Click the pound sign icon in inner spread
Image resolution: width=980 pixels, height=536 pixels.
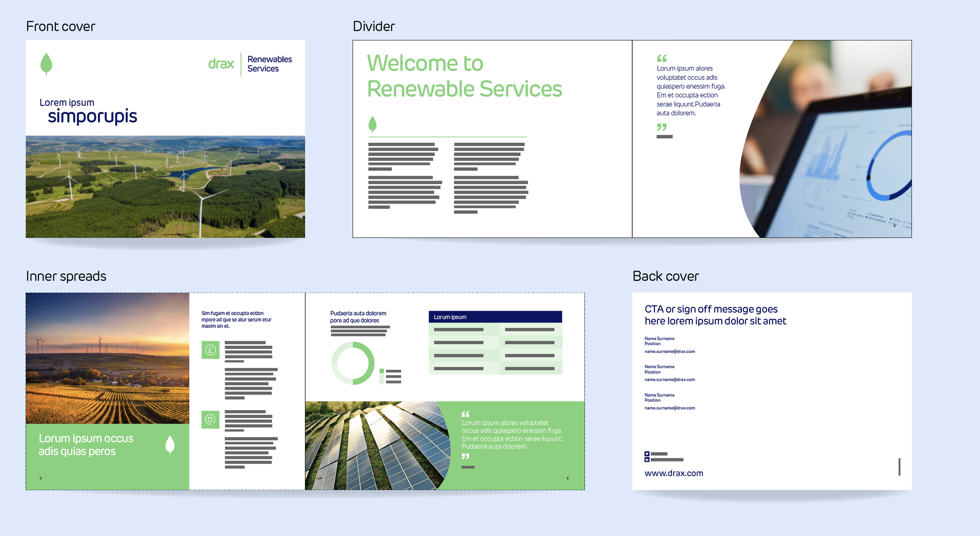pyautogui.click(x=211, y=350)
